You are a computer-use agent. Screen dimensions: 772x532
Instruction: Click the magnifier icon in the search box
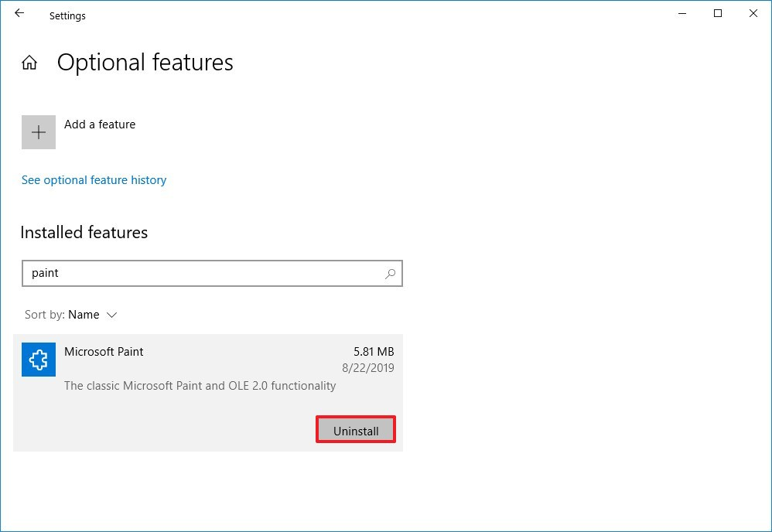(x=391, y=274)
